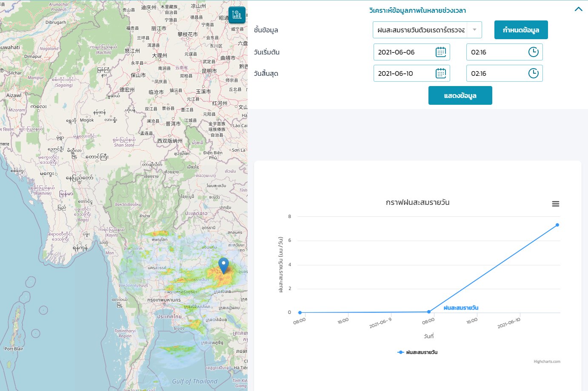The image size is (588, 391).
Task: Click the chart analysis icon on map
Action: (237, 15)
